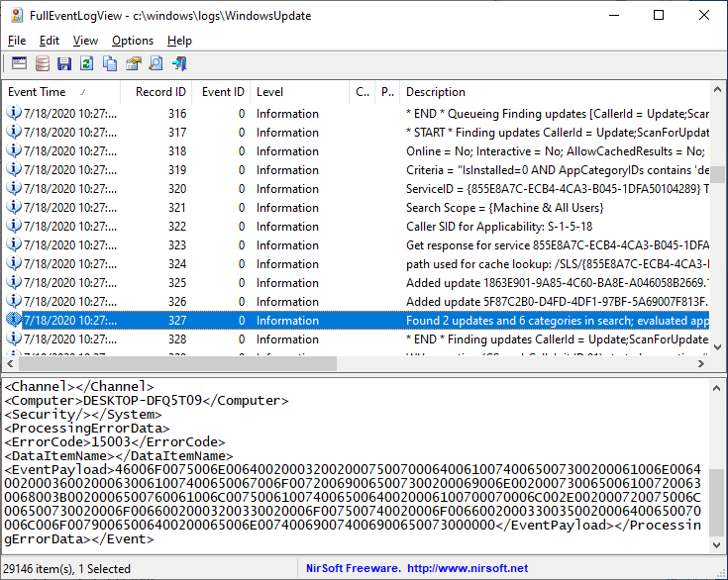
Task: Click '<Computer>DESKTOP-DFQ5T09</Computer>' line in XML pane
Action: (147, 400)
